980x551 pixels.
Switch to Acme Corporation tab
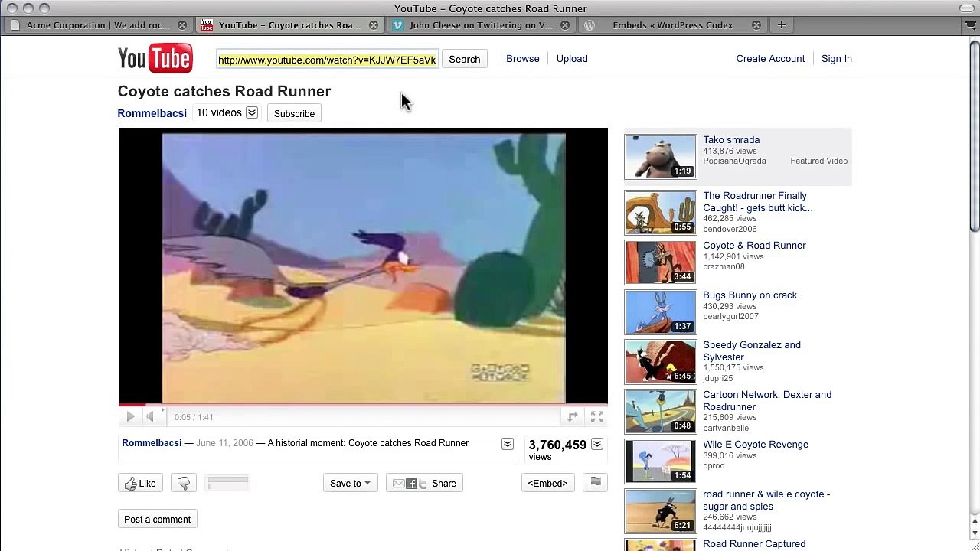pos(98,25)
